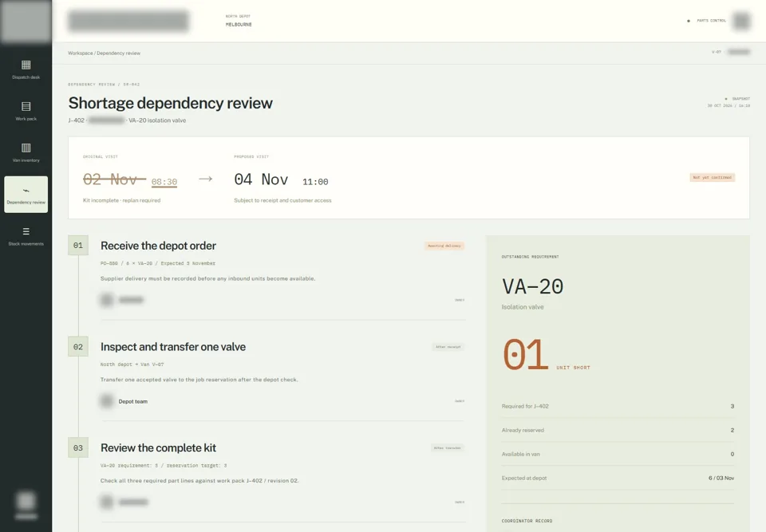Click step number badge 02
This screenshot has width=766, height=532.
(78, 347)
